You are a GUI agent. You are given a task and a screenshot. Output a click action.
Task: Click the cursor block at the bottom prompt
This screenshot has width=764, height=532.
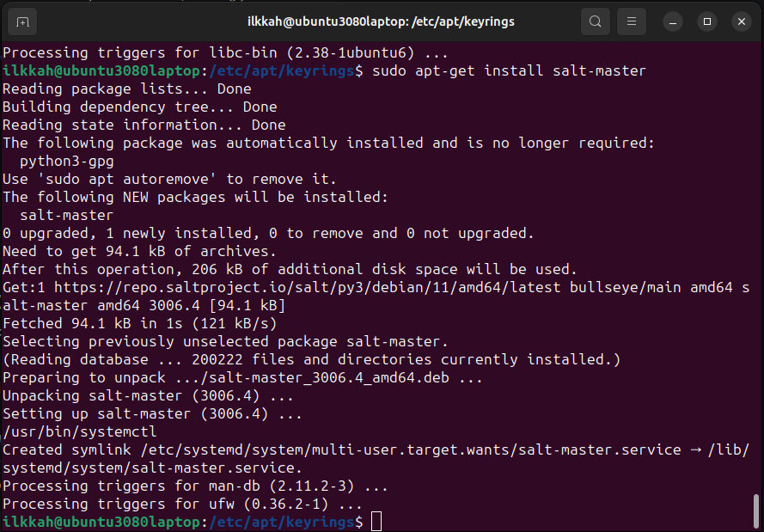click(x=376, y=522)
